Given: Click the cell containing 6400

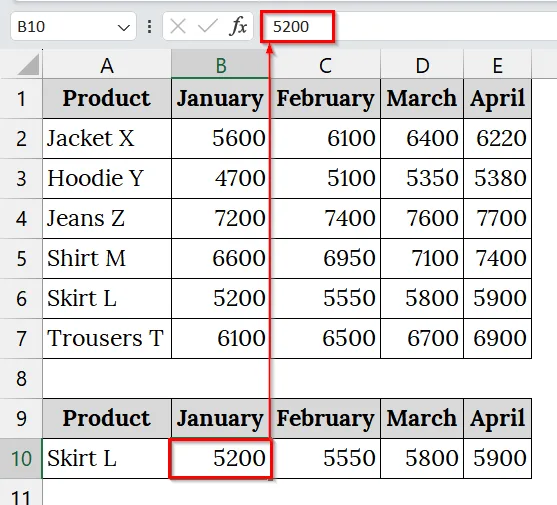Looking at the screenshot, I should pos(422,139).
